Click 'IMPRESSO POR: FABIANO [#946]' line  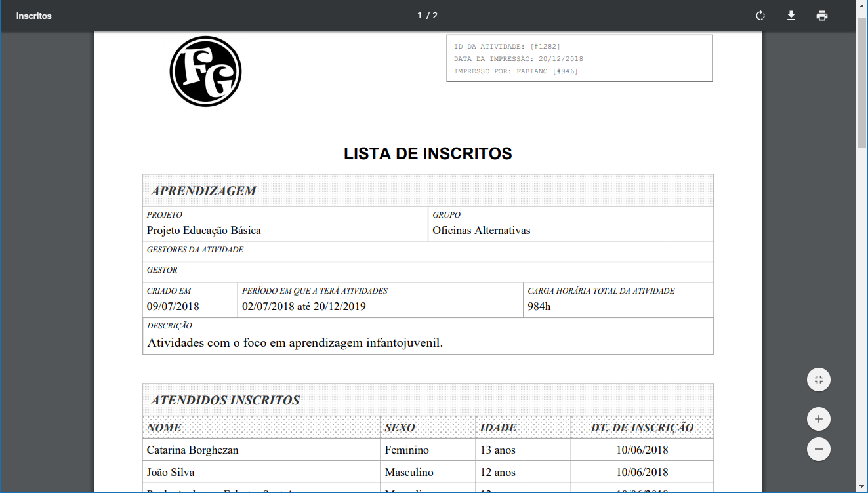516,71
